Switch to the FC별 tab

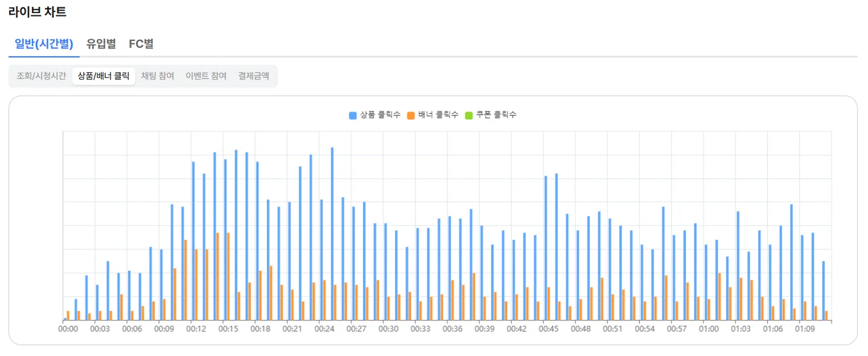142,44
